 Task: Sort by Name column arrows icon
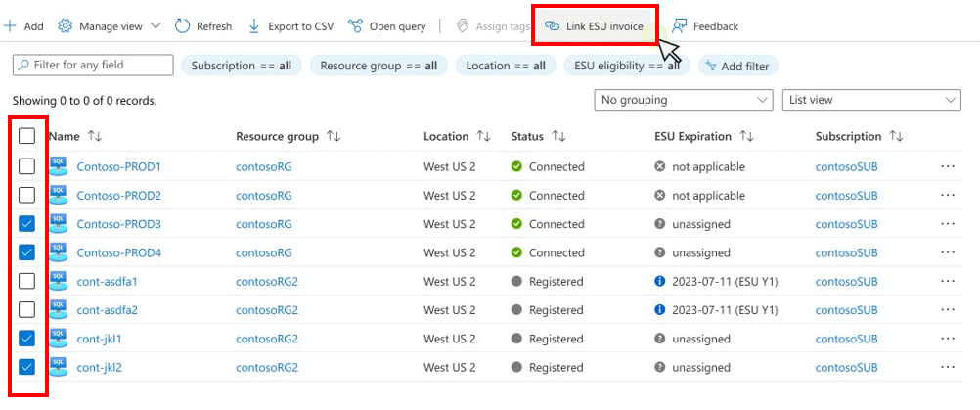pos(94,137)
